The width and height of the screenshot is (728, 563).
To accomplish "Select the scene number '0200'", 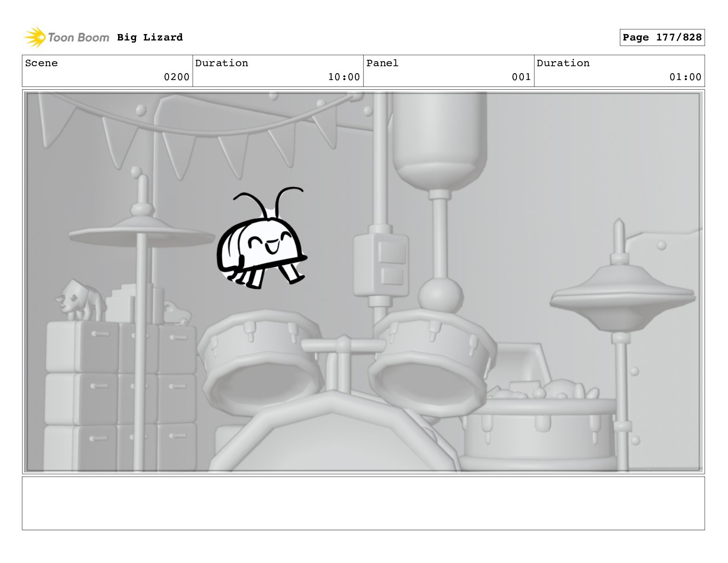I will coord(177,77).
